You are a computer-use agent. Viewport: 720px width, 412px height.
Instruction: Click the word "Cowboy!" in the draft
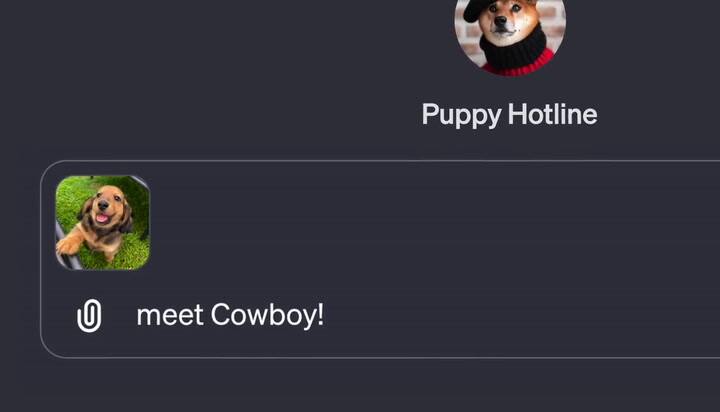(267, 316)
